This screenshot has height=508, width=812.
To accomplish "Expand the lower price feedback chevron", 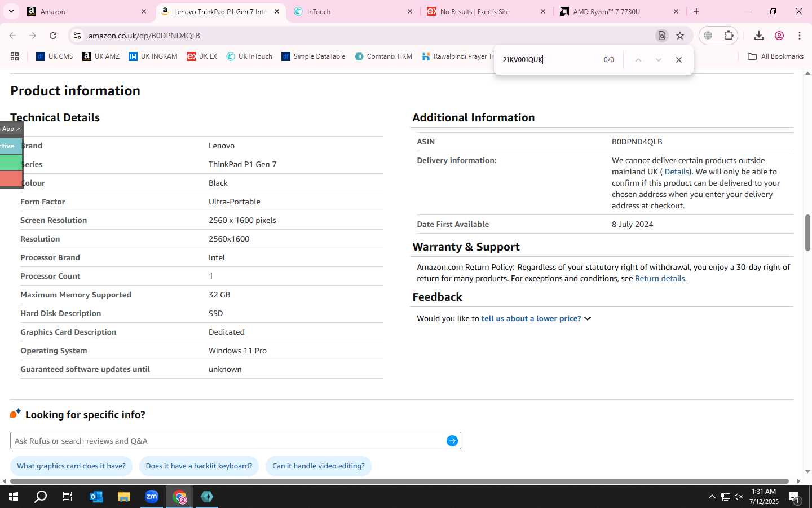I will click(588, 319).
